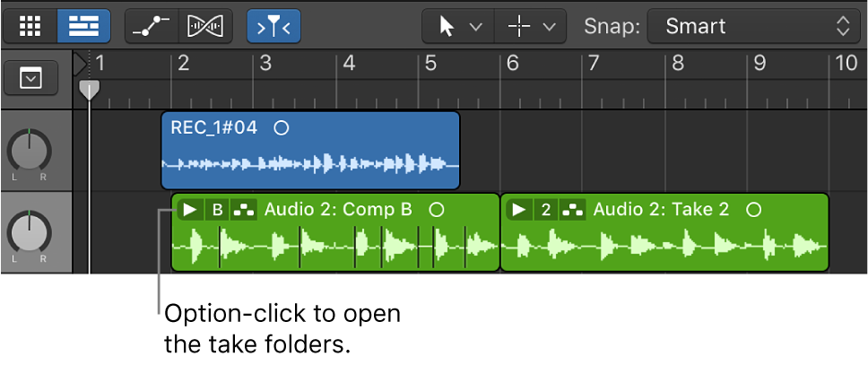Open the global tracks disclosure button
This screenshot has height=365, width=868.
(31, 79)
